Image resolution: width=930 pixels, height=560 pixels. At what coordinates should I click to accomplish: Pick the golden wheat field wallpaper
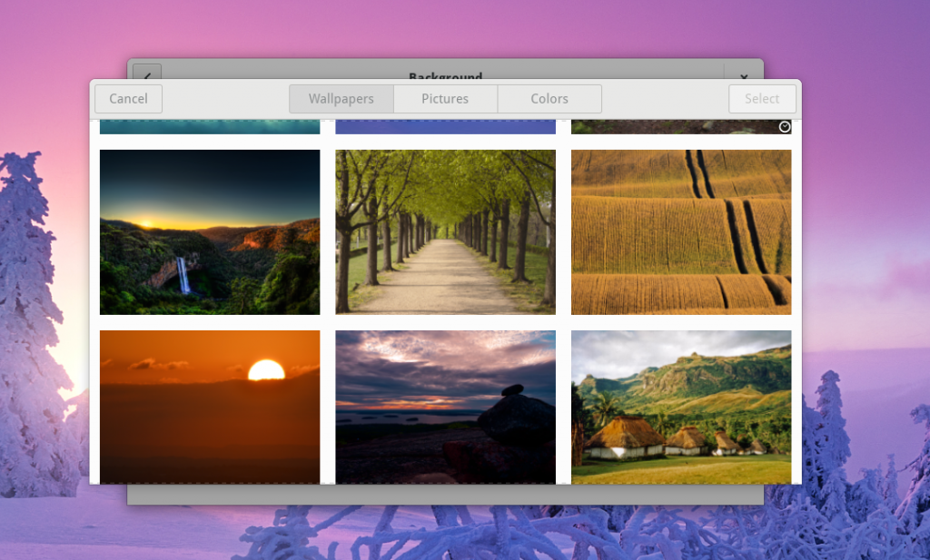681,231
